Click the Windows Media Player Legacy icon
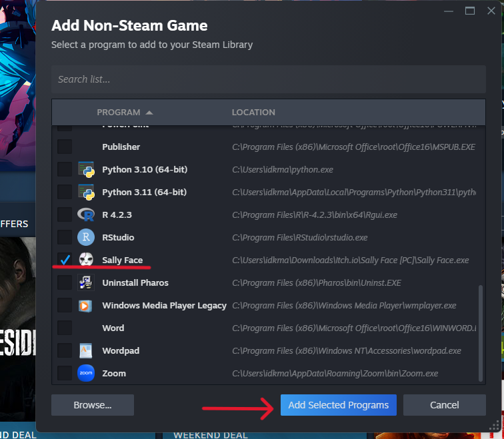The width and height of the screenshot is (504, 439). pos(85,305)
